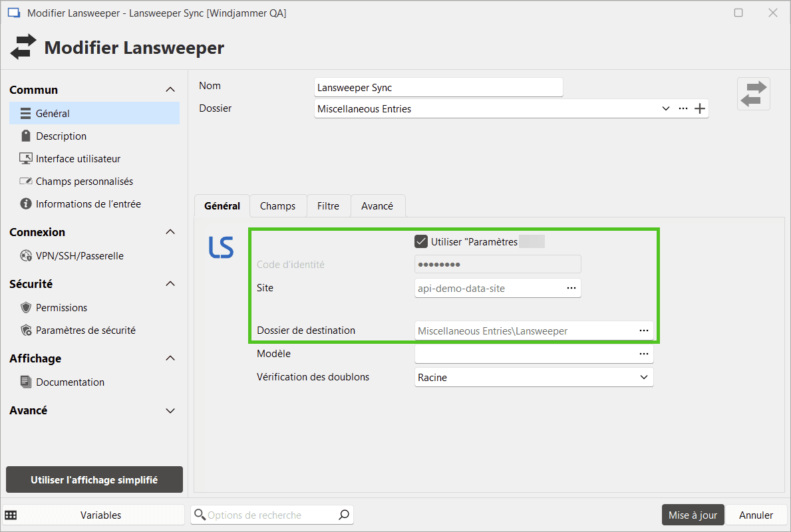Uncheck the Utiliser "Paramètres" checkbox
Viewport: 791px width, 532px height.
[420, 242]
